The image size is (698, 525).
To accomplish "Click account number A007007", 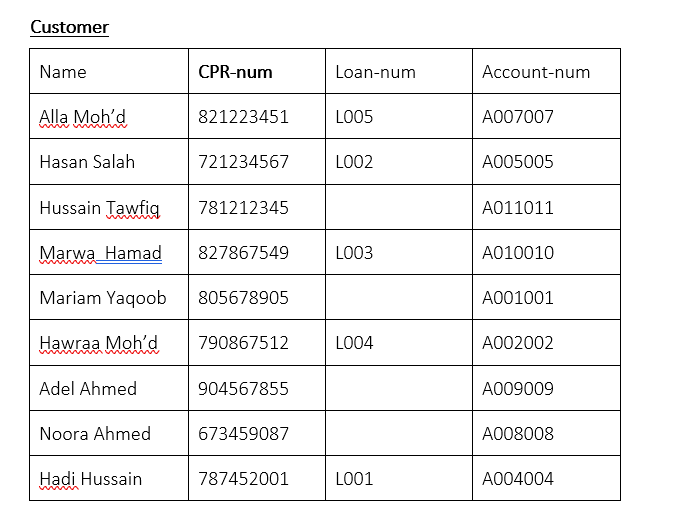I will point(518,117).
